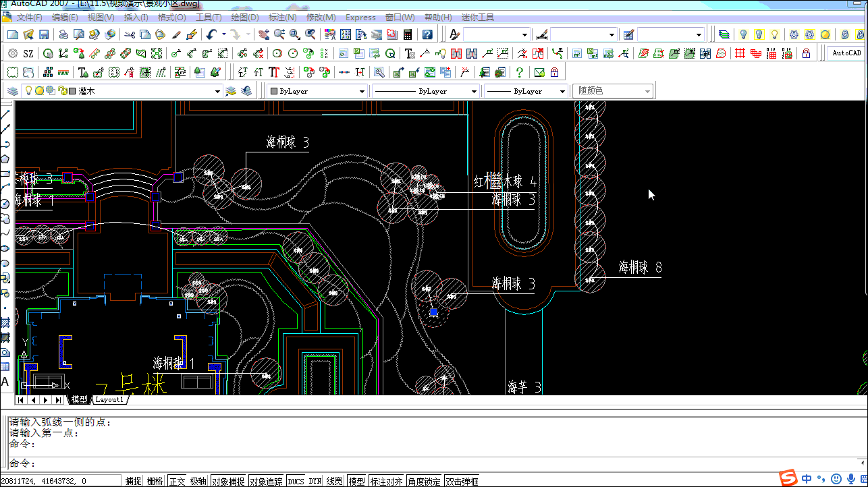The width and height of the screenshot is (868, 487).
Task: Open the ByLayer color dropdown
Action: (x=362, y=91)
